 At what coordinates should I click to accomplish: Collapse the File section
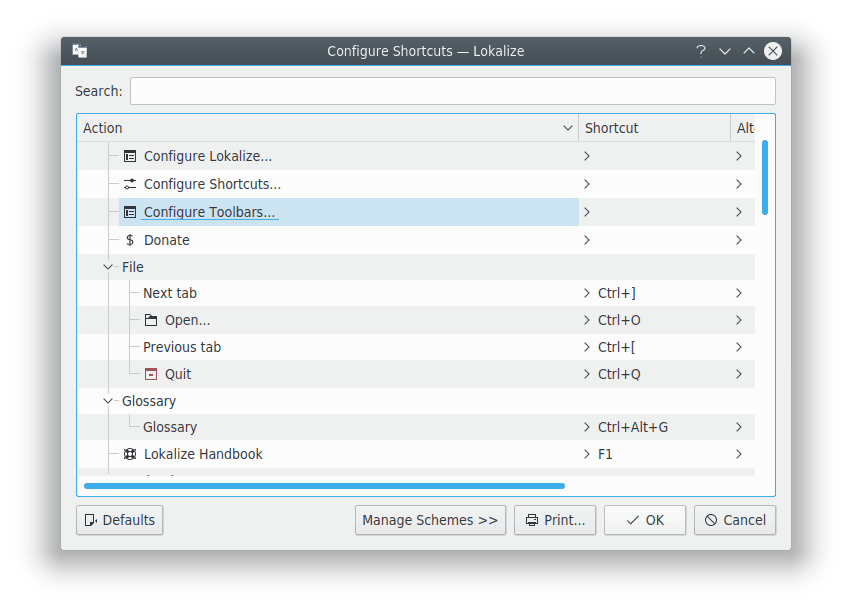[x=107, y=266]
